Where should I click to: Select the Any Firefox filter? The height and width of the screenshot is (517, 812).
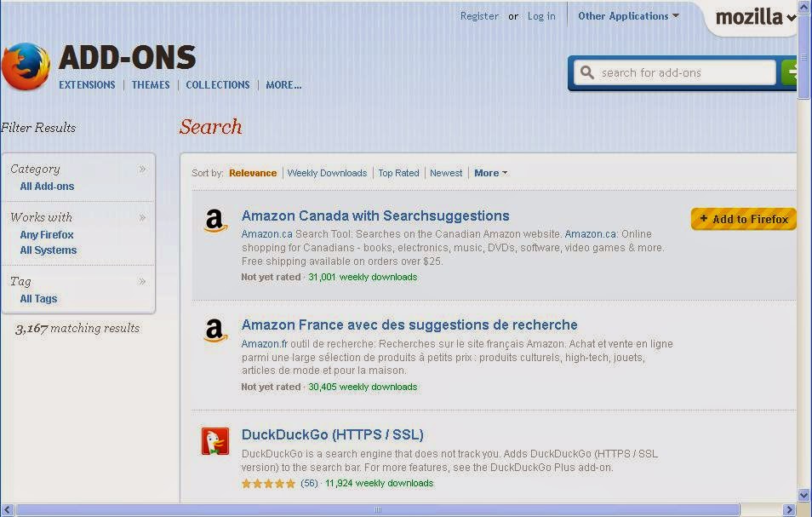[x=47, y=235]
